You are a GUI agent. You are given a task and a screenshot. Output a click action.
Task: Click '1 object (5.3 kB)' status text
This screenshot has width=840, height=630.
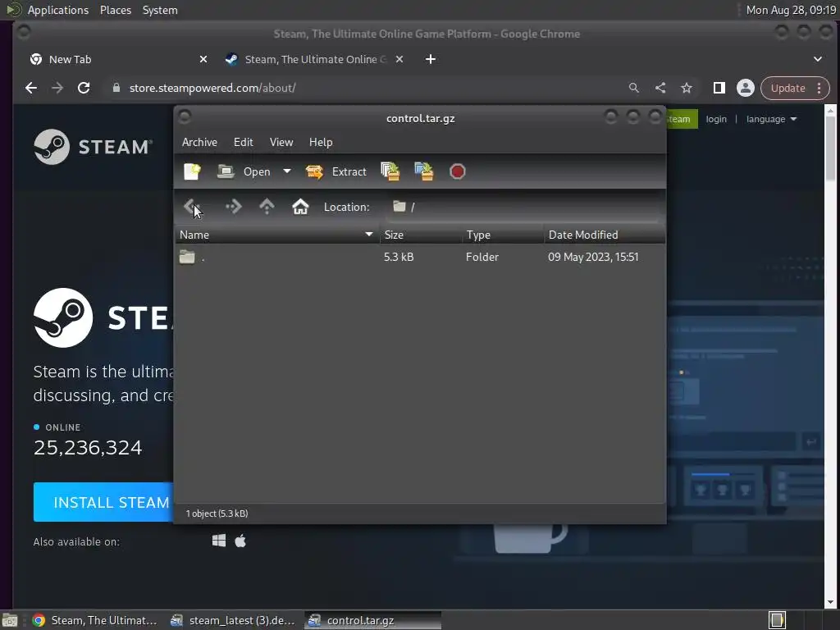pyautogui.click(x=217, y=514)
